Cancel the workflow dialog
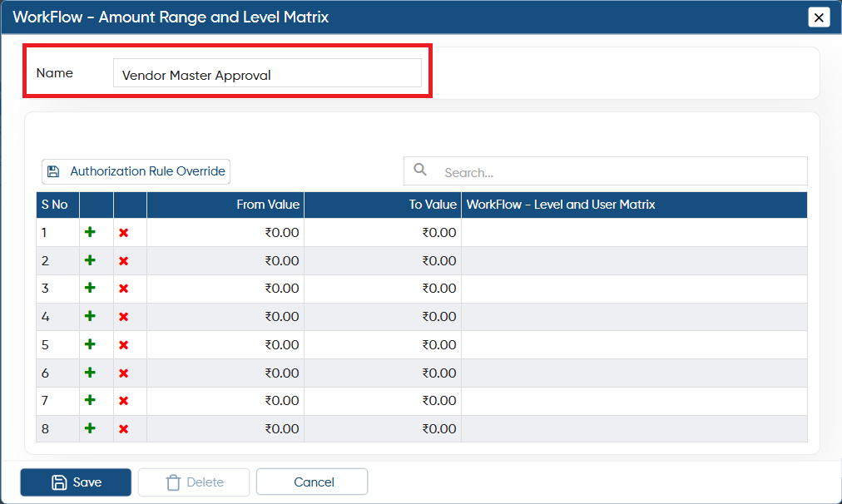Screen dimensions: 842x504 point(312,482)
